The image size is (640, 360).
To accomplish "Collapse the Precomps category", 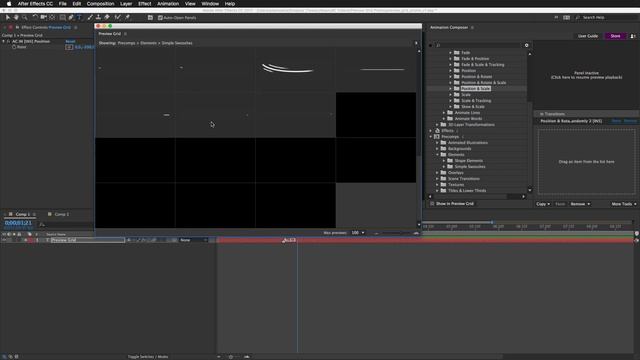I will click(431, 137).
